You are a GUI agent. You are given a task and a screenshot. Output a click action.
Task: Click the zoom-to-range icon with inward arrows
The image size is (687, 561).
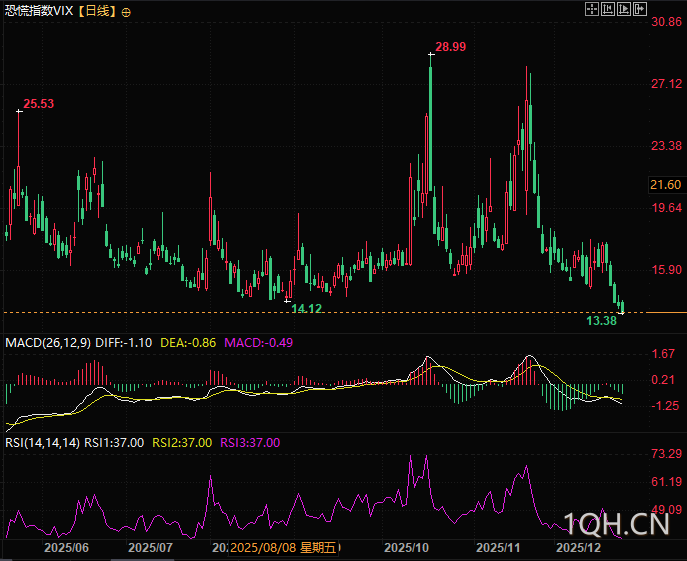[608, 9]
